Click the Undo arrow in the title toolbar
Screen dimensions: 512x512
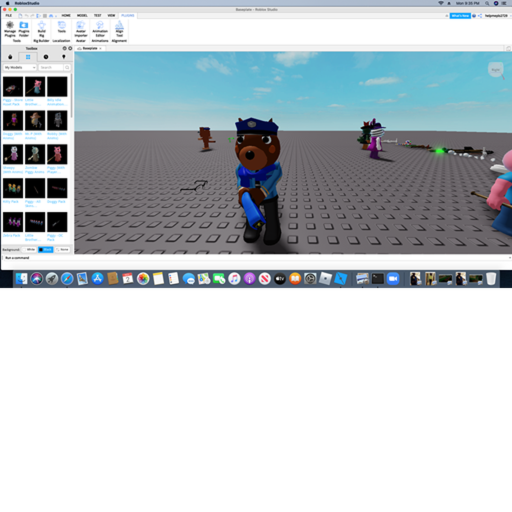click(x=27, y=16)
